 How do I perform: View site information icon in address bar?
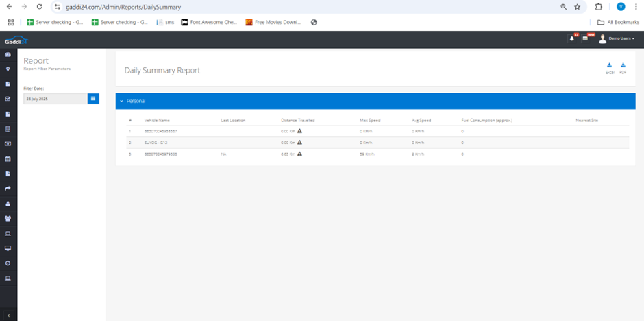coord(58,7)
